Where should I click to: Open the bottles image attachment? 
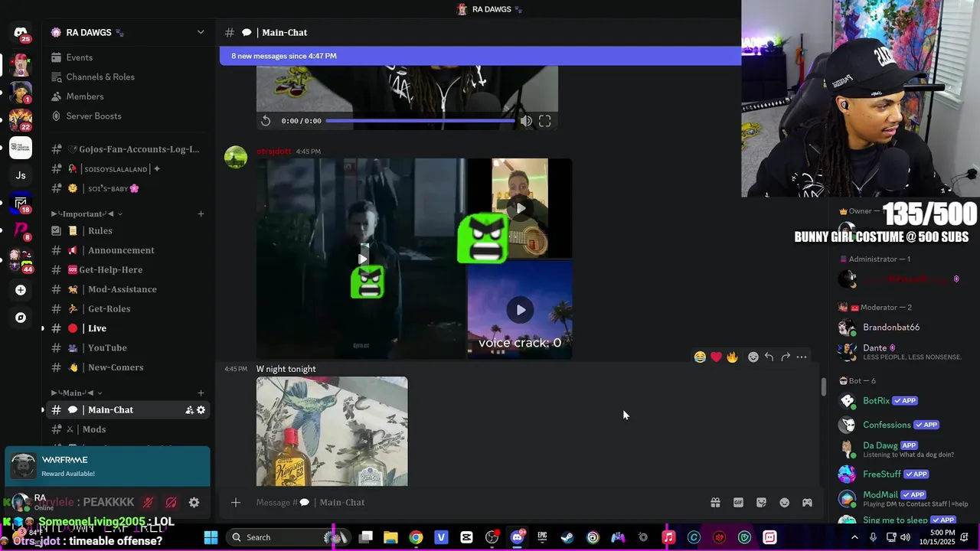tap(332, 431)
